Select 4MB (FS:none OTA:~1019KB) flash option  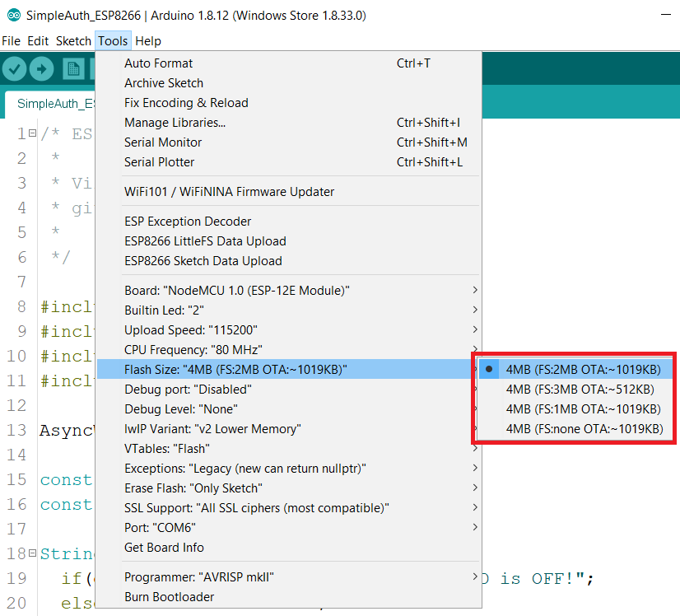pyautogui.click(x=575, y=429)
